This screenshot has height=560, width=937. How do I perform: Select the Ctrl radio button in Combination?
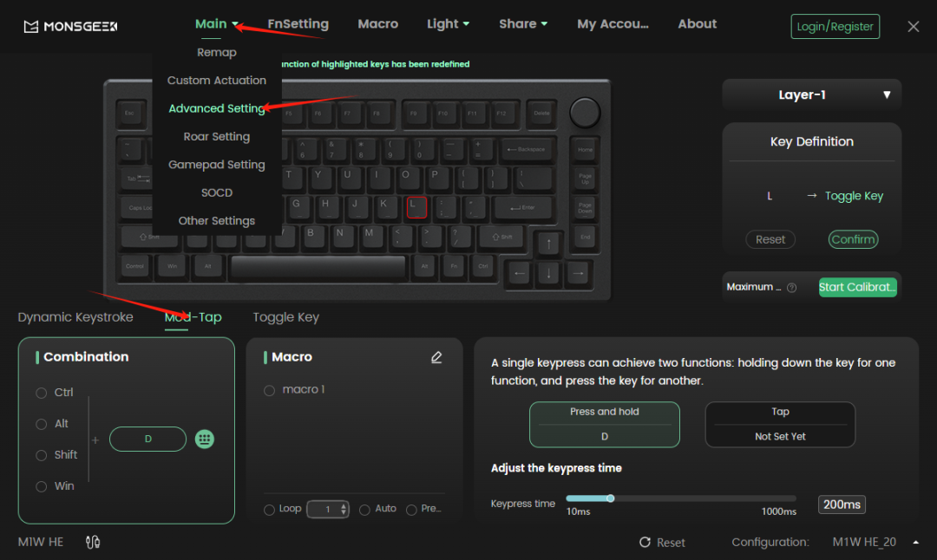pyautogui.click(x=43, y=392)
